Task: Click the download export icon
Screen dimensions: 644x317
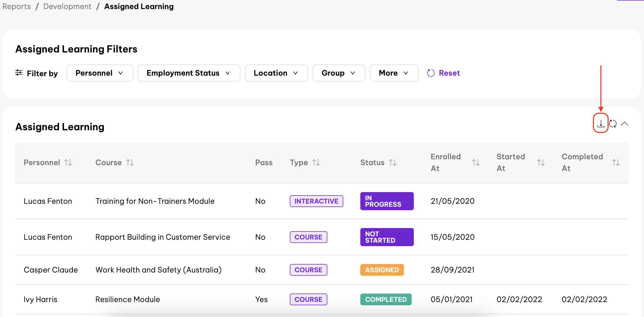Action: tap(601, 123)
